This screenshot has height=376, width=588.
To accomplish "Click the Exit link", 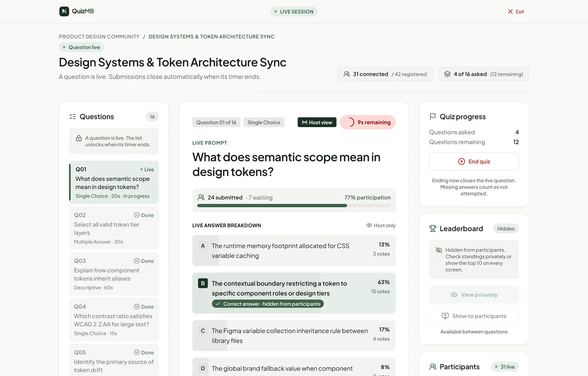I will coord(516,11).
